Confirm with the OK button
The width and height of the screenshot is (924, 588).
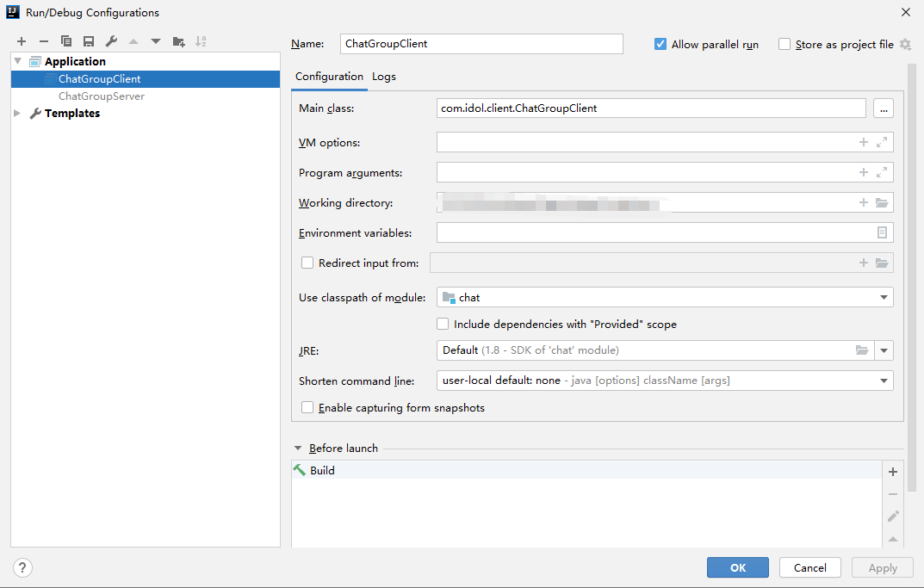coord(738,568)
